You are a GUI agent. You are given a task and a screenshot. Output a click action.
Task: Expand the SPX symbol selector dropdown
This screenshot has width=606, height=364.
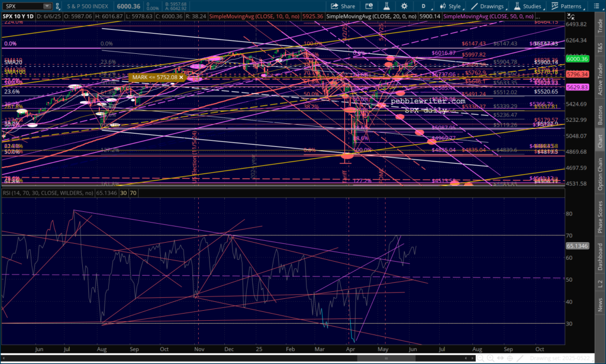(46, 7)
